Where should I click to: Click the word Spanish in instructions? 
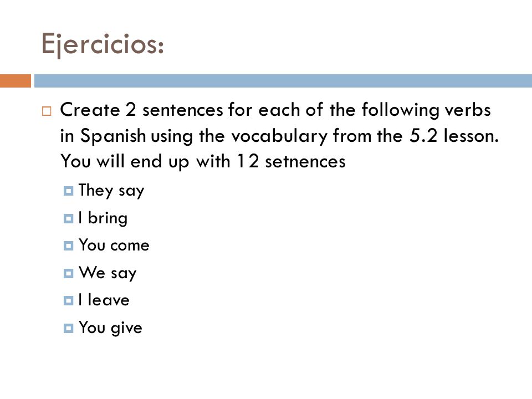(113, 136)
